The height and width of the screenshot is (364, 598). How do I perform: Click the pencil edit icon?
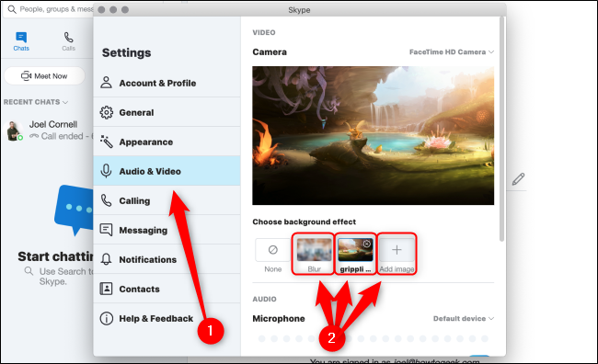coord(518,178)
